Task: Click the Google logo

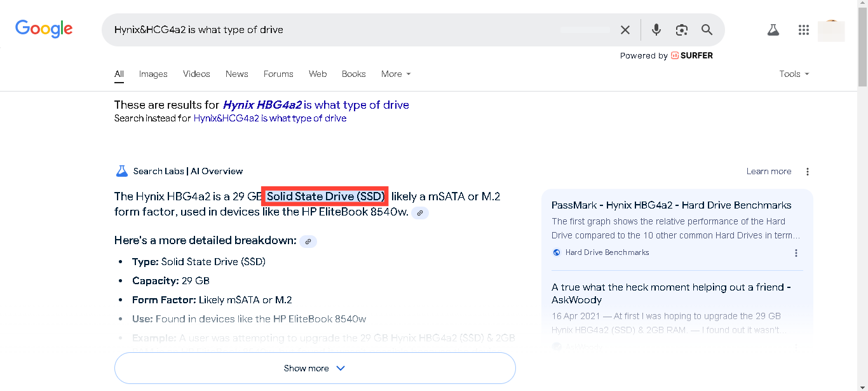Action: [44, 29]
